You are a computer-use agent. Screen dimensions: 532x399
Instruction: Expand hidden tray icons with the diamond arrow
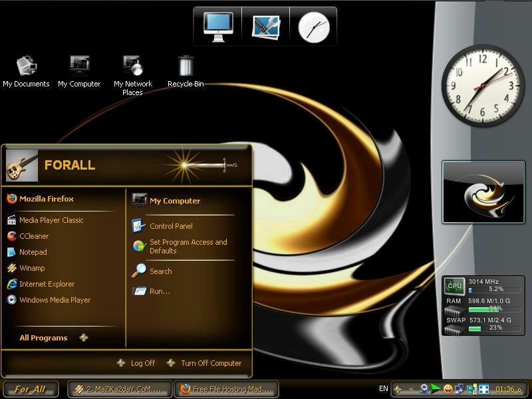pos(398,389)
